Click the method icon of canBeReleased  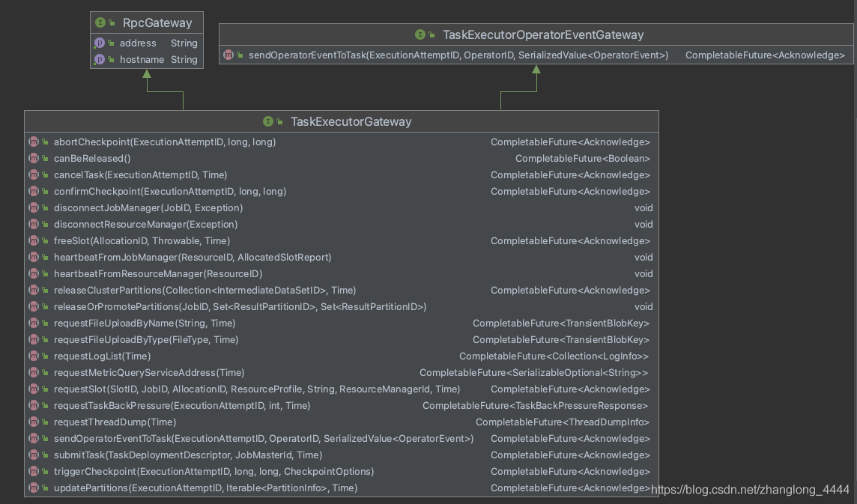pyautogui.click(x=34, y=158)
